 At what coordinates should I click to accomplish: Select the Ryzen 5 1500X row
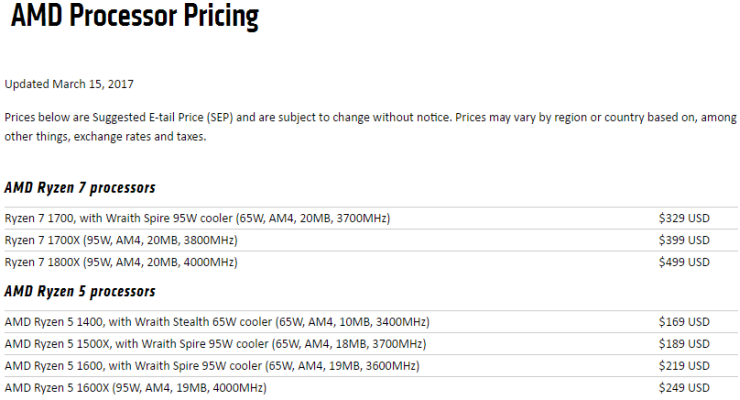point(371,344)
